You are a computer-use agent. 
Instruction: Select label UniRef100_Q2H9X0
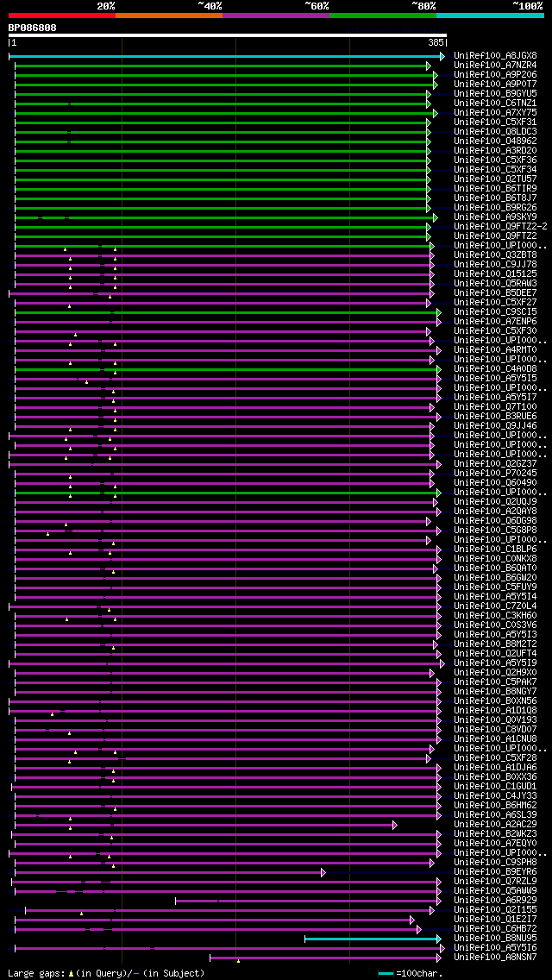click(x=495, y=673)
